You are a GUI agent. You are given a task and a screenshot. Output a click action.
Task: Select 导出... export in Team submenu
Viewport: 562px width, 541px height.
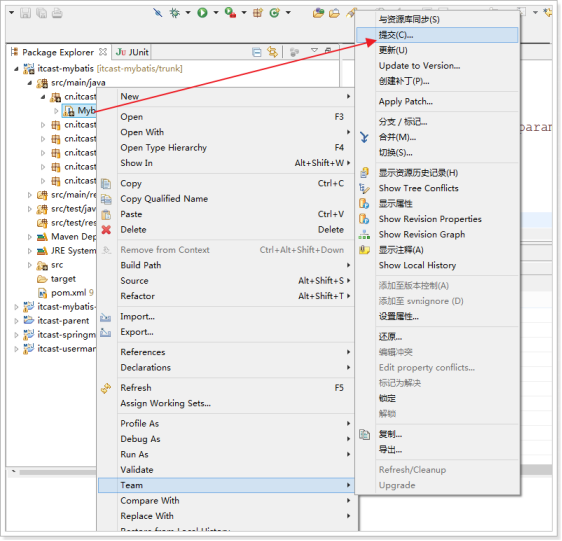(437, 450)
